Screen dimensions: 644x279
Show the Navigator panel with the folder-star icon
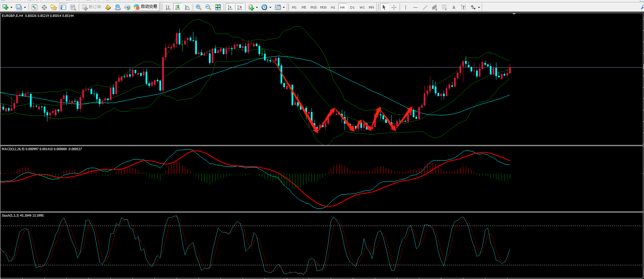[x=54, y=7]
